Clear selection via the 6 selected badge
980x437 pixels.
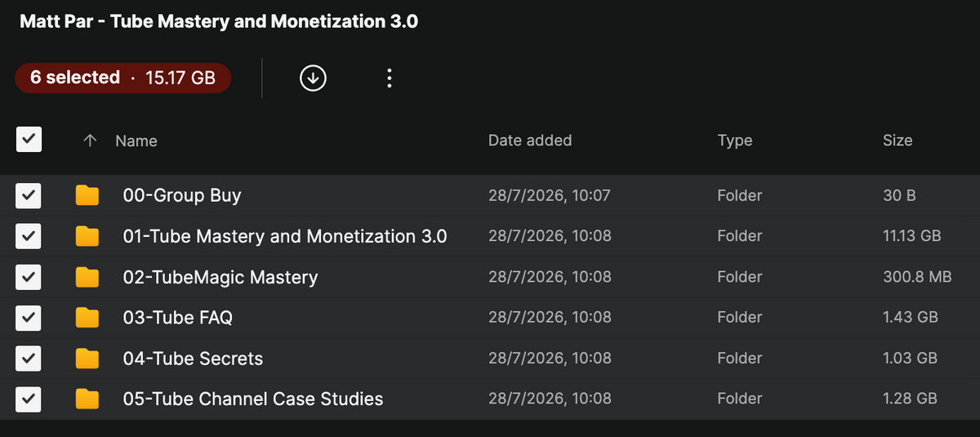point(122,78)
